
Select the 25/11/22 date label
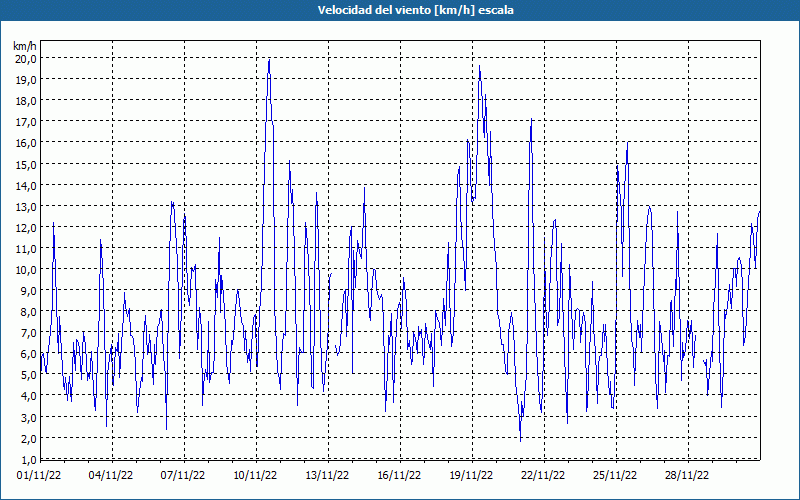click(615, 475)
